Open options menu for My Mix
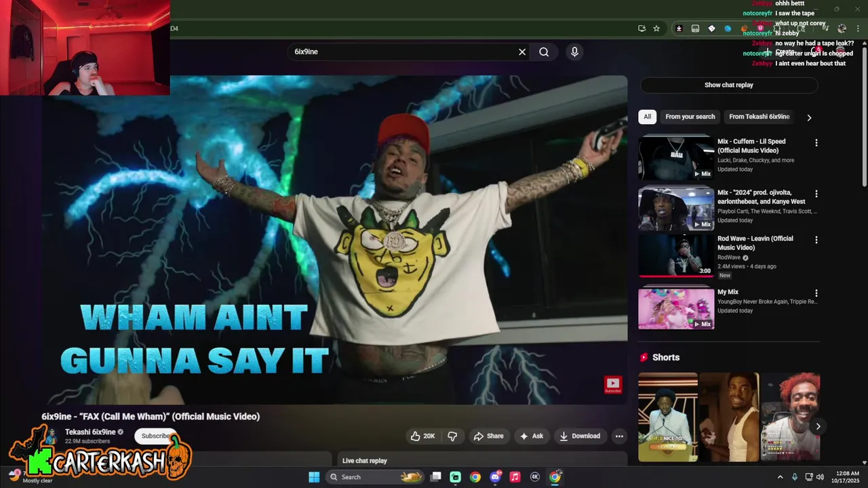 point(816,293)
